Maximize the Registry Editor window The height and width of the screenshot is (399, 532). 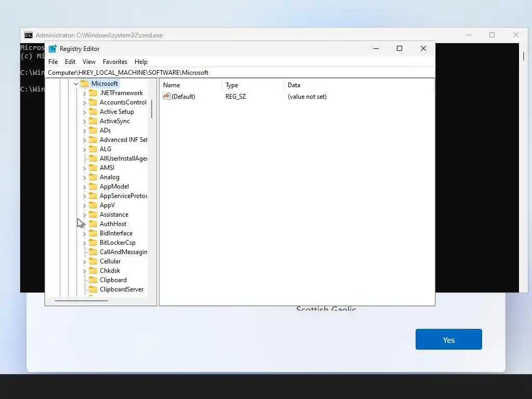400,48
